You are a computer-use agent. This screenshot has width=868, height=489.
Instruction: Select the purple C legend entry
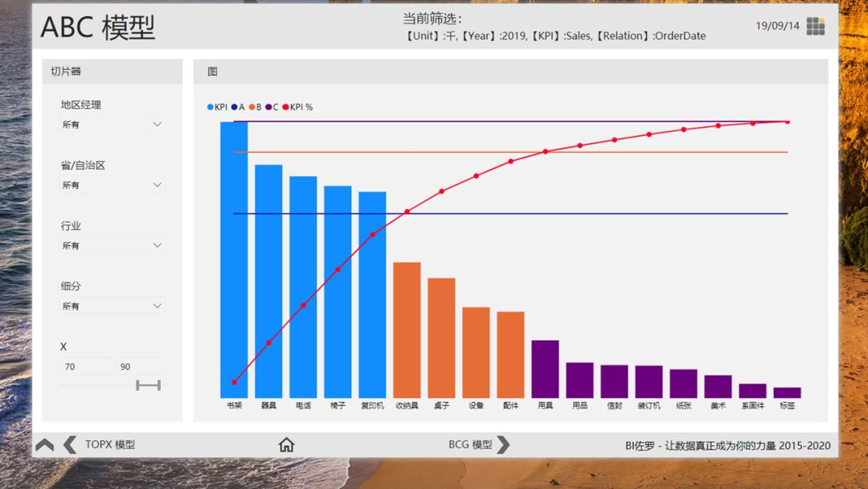pos(272,107)
